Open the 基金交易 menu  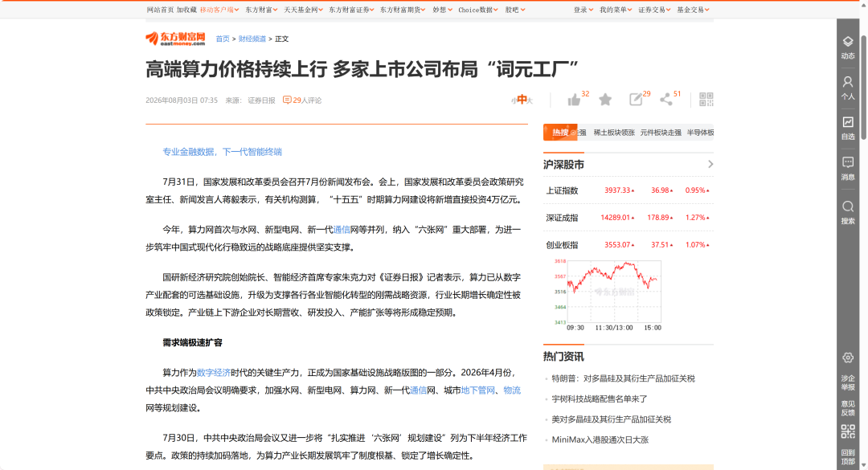coord(693,10)
